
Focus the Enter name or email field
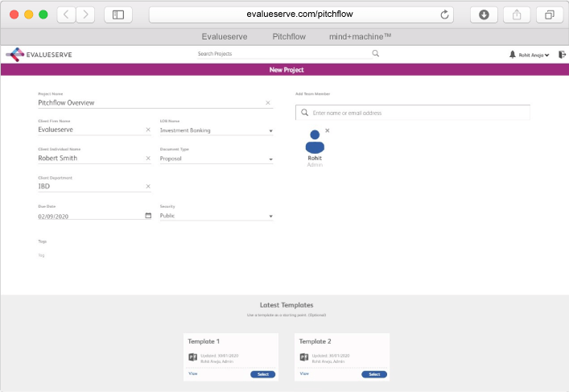click(413, 113)
